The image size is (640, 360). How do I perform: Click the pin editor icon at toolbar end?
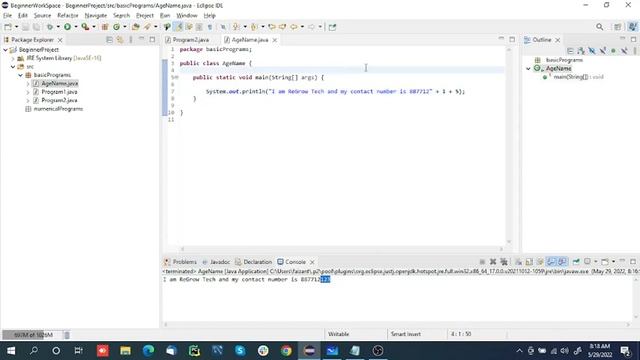333,27
